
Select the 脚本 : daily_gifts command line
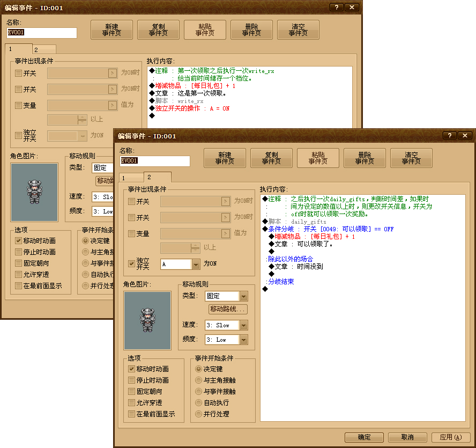click(x=294, y=222)
